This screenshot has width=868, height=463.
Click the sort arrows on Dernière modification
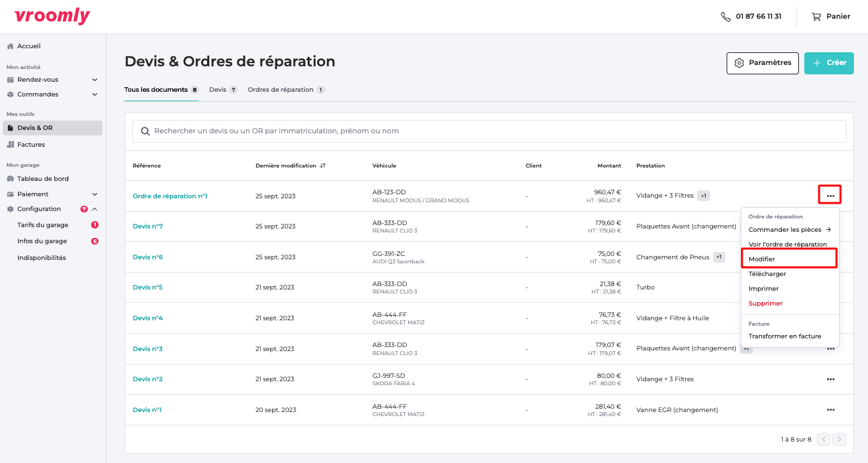coord(323,166)
